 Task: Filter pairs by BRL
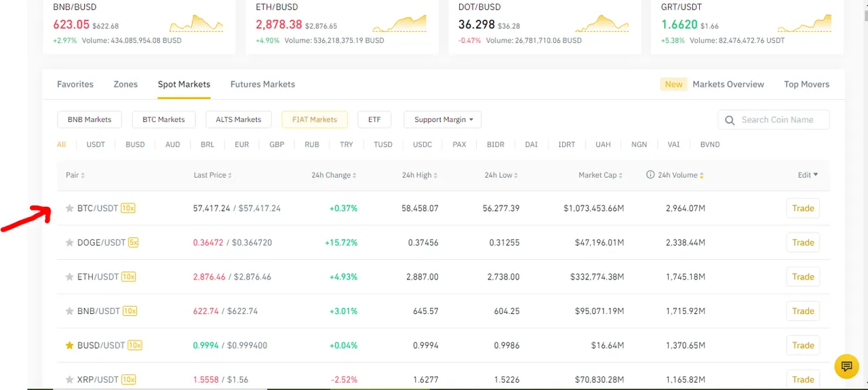[208, 144]
